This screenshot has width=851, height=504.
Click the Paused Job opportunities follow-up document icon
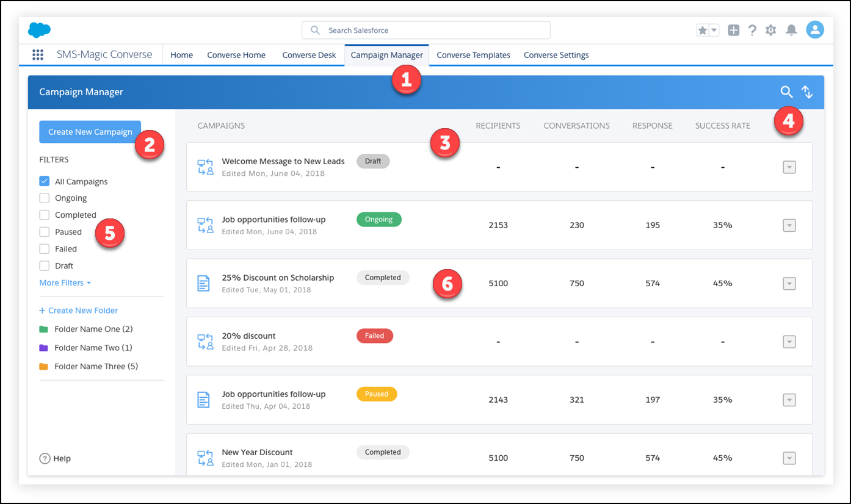tap(203, 400)
